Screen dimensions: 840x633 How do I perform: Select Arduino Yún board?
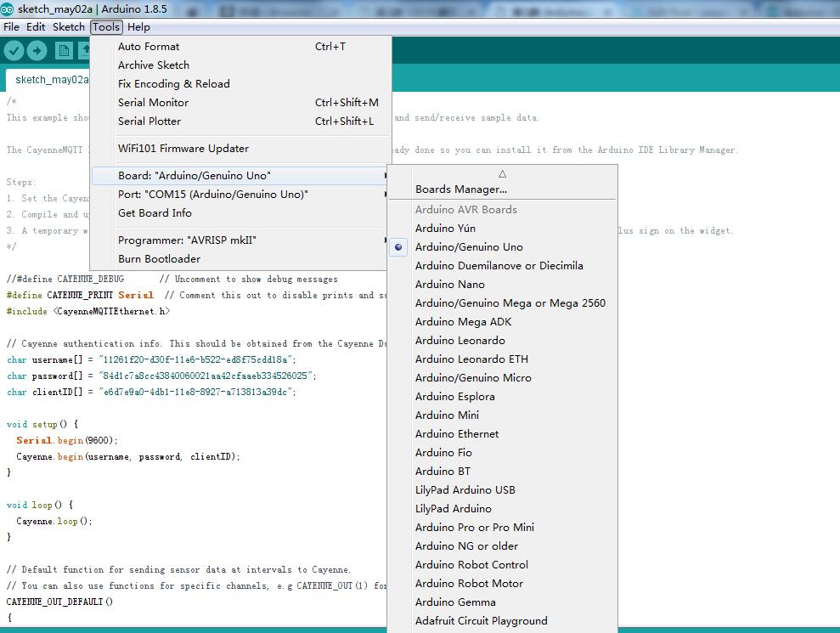503,229
